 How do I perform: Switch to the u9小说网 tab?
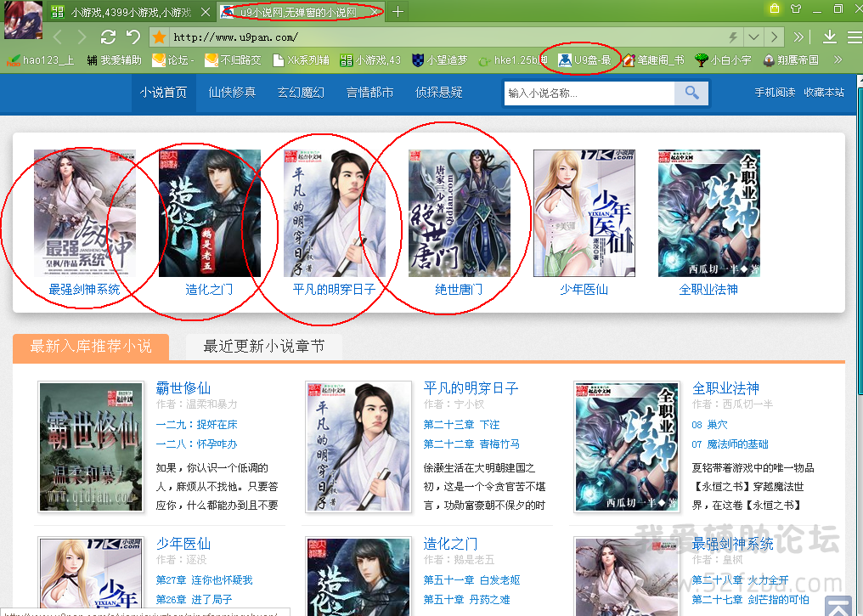pos(299,12)
